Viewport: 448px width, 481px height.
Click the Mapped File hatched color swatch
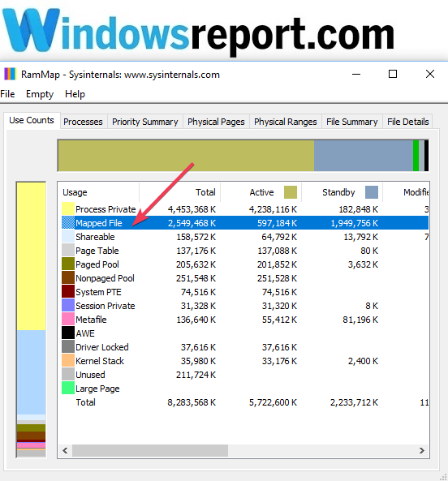[68, 222]
